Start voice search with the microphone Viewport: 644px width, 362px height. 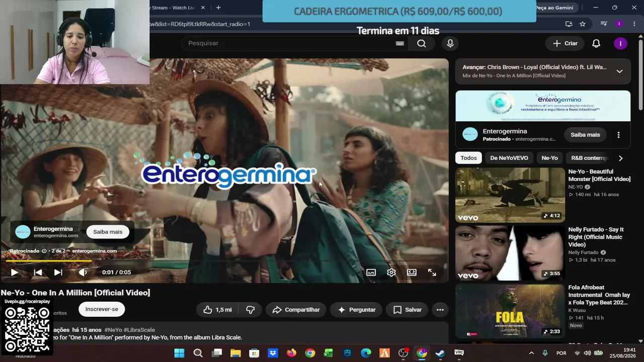(450, 43)
